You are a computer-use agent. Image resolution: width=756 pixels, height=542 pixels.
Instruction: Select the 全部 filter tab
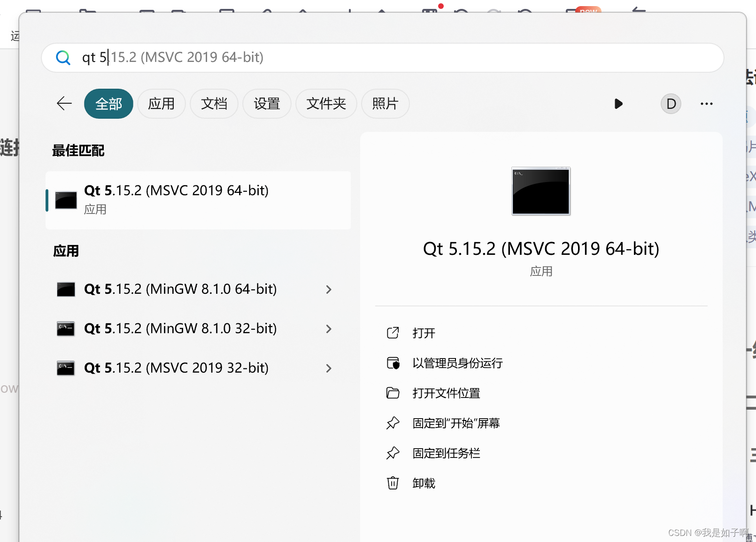(108, 104)
